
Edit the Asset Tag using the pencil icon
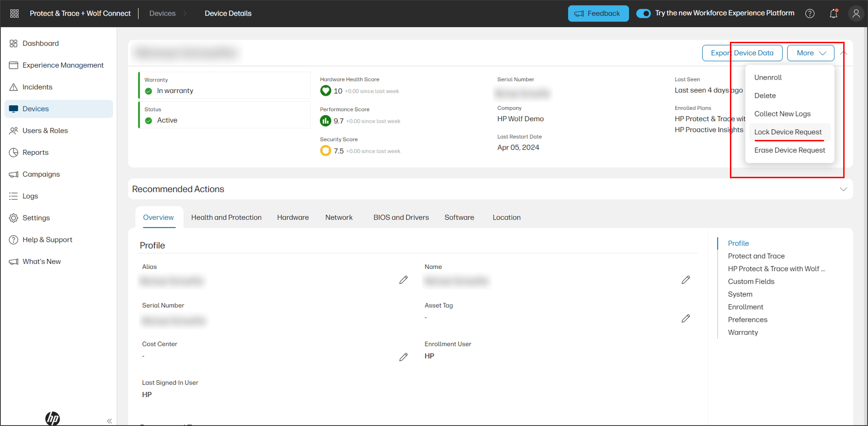point(686,318)
